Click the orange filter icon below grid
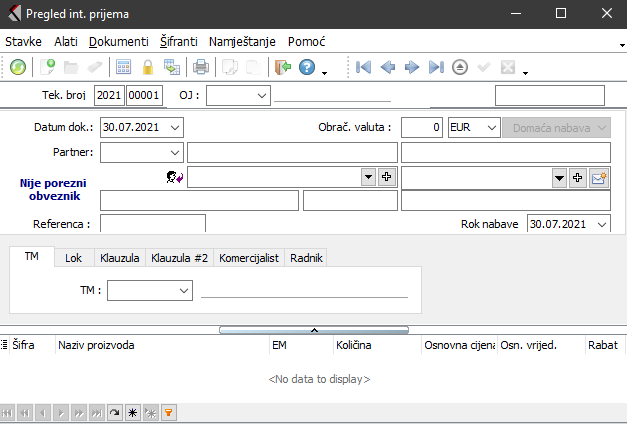The height and width of the screenshot is (424, 627). [168, 411]
